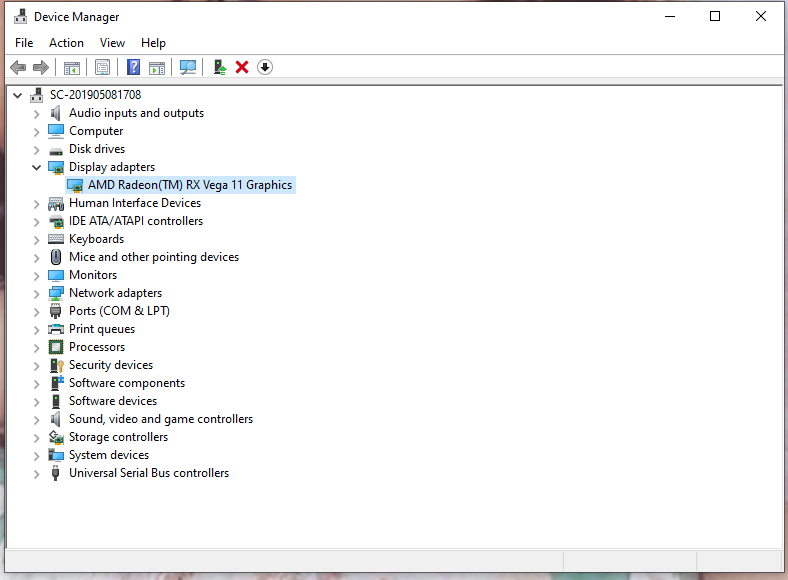Select the Ports (COM & LPT) label

120,311
